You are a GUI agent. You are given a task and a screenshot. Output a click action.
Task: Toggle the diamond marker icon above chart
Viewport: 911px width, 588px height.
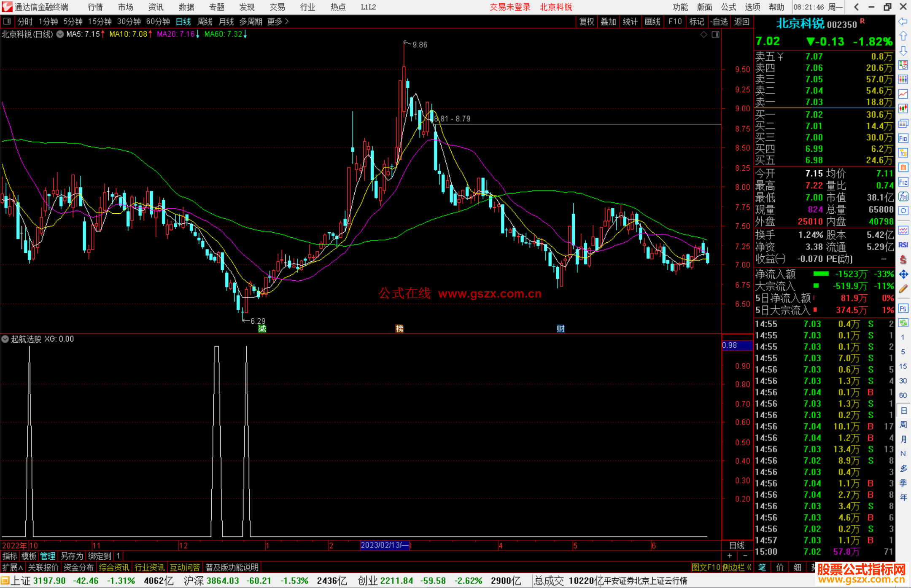[x=703, y=35]
